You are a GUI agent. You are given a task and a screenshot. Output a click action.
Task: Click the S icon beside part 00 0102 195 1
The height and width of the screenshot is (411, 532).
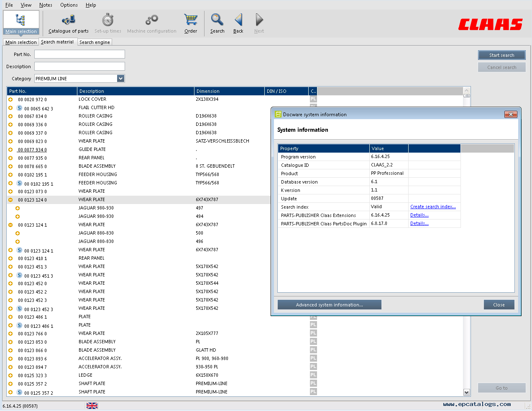click(x=19, y=183)
